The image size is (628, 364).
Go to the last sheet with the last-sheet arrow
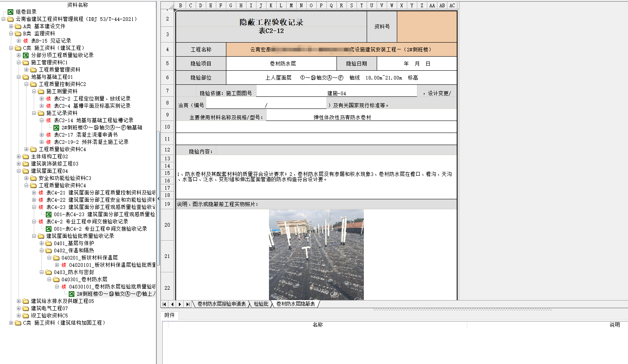188,304
